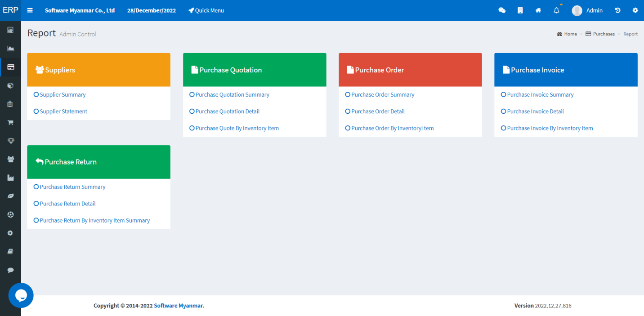
Task: Open Purchase Order Summary report
Action: click(380, 95)
